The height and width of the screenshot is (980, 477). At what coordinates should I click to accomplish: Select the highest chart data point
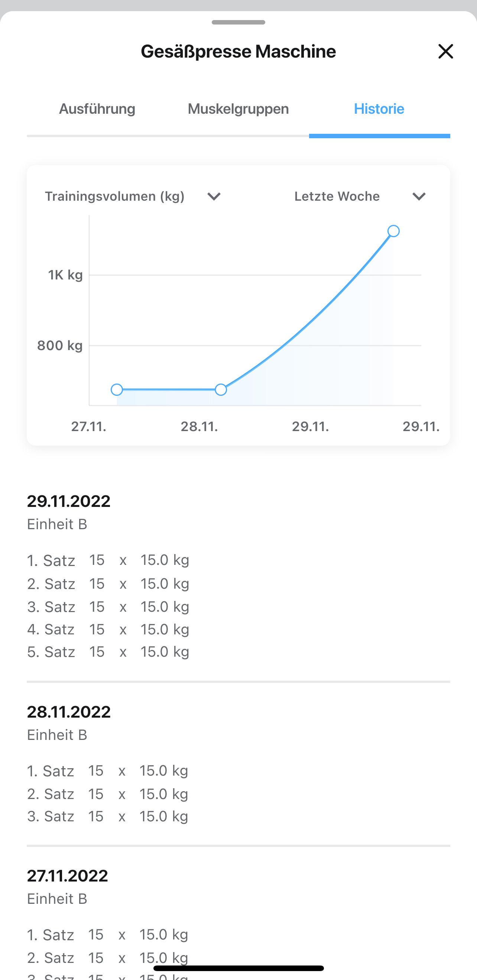point(393,231)
